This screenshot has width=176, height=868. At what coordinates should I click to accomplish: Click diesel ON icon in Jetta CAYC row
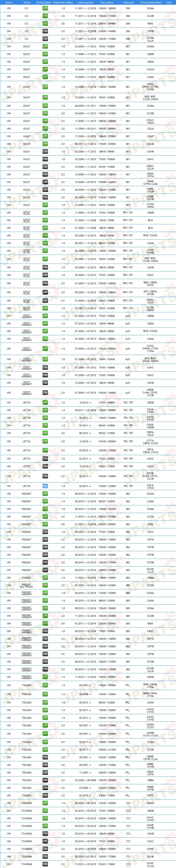point(45,459)
